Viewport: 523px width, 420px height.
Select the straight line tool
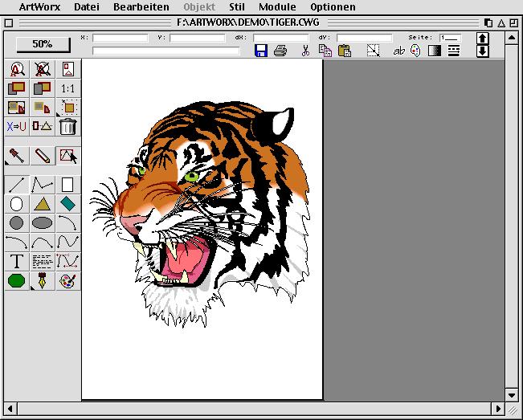(x=17, y=185)
